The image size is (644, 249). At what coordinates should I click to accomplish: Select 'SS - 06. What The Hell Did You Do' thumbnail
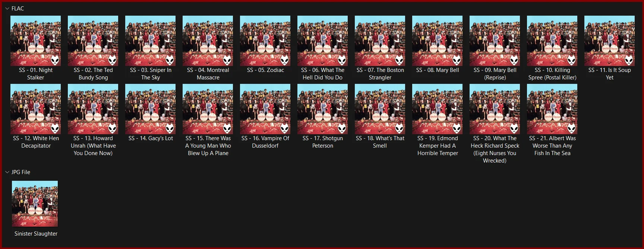point(323,41)
